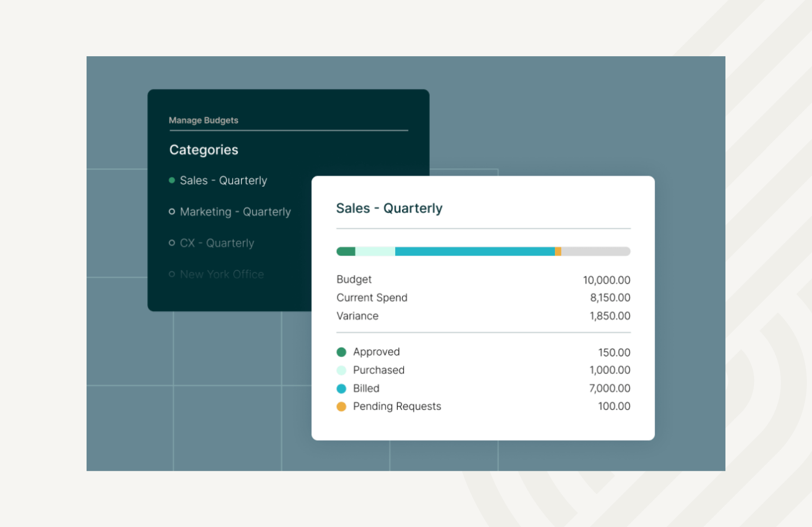Image resolution: width=812 pixels, height=527 pixels.
Task: Click the 1,000.00 purchased amount
Action: pos(610,370)
